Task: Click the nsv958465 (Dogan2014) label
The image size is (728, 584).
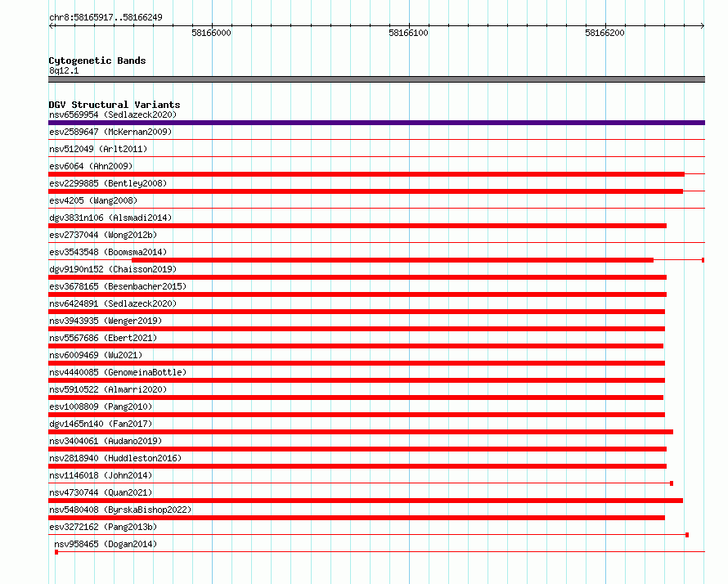Action: 106,544
